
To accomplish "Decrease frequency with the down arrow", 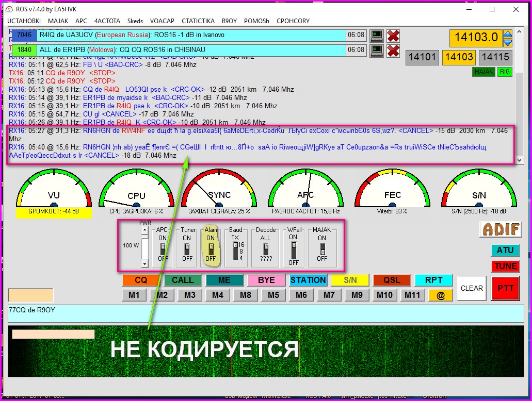I will (508, 42).
